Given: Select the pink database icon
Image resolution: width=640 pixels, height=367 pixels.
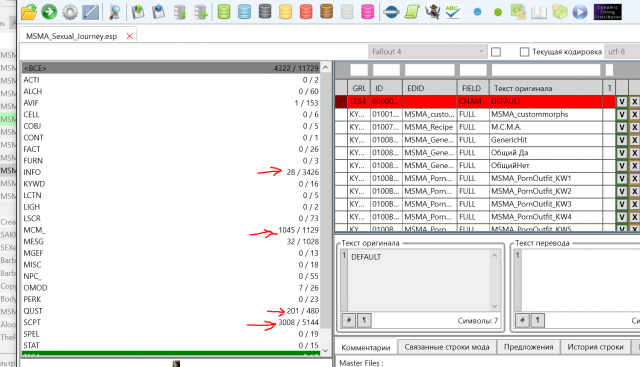Looking at the screenshot, I should tap(367, 11).
